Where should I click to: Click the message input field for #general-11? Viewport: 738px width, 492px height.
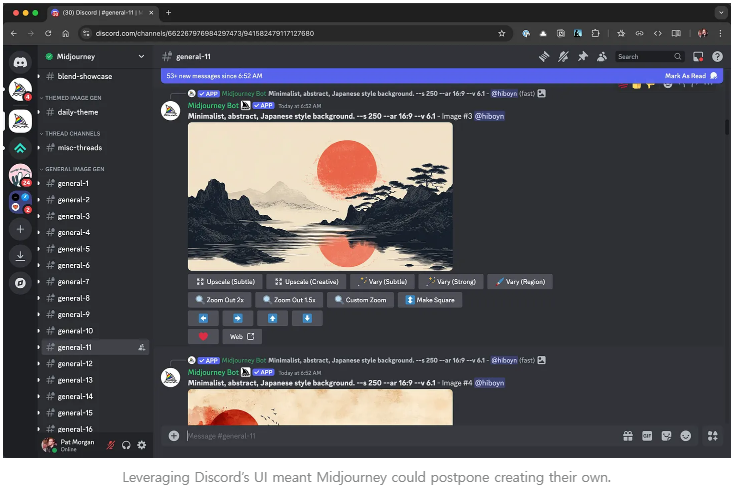click(400, 436)
